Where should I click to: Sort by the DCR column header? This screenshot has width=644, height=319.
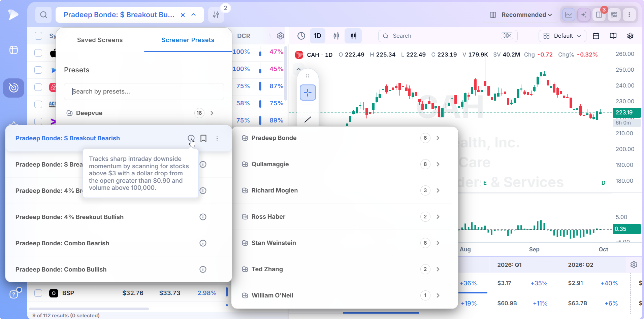[244, 36]
